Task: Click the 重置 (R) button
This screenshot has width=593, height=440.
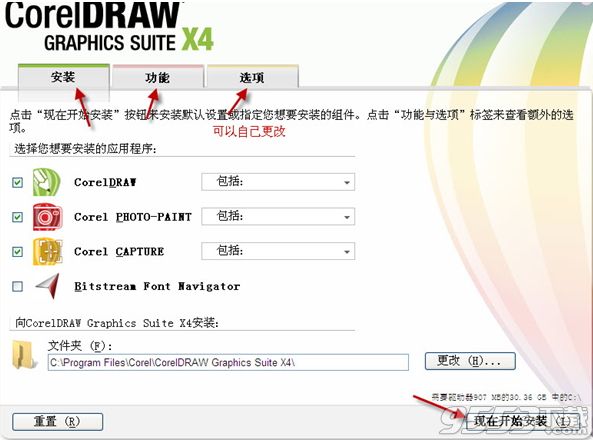Action: pos(57,421)
